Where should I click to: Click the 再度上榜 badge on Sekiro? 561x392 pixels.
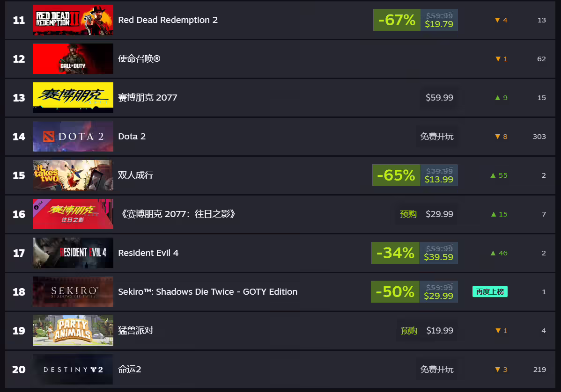(x=489, y=292)
